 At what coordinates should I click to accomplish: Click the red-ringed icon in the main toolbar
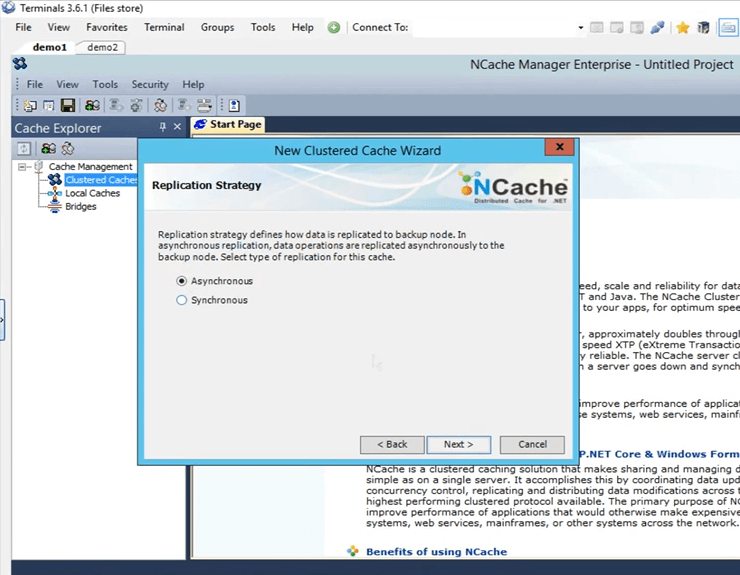point(160,105)
